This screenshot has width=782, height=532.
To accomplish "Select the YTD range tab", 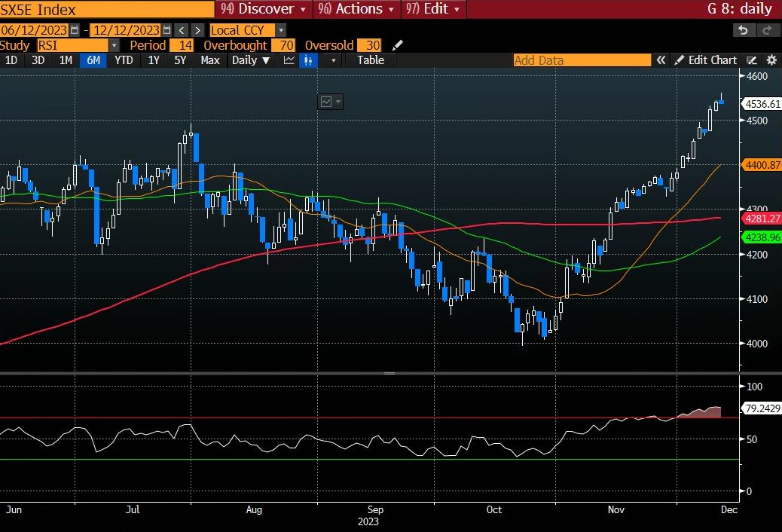I will [x=124, y=60].
